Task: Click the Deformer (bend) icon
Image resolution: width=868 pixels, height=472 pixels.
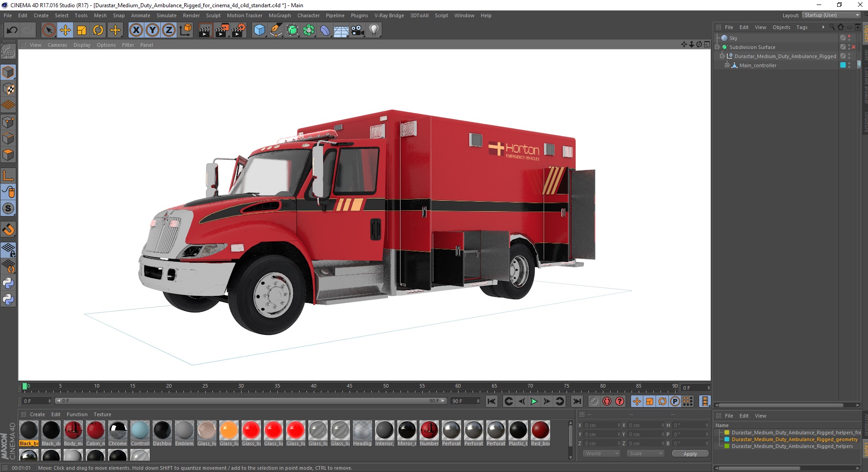Action: [325, 30]
